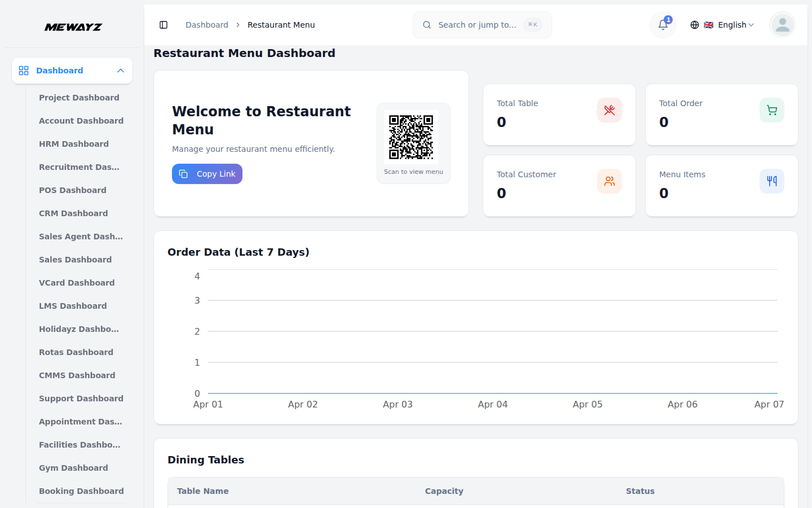Select the CRM Dashboard menu item
The height and width of the screenshot is (508, 812).
tap(73, 213)
